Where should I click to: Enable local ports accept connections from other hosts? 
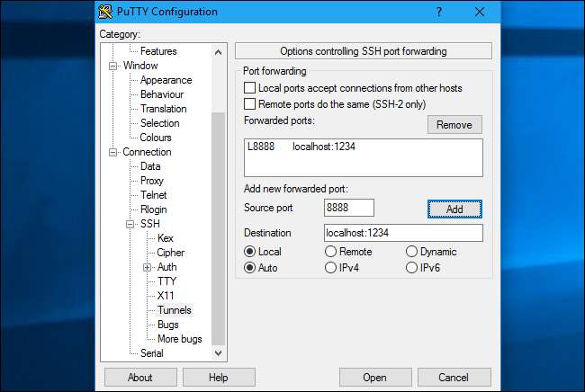click(x=250, y=88)
